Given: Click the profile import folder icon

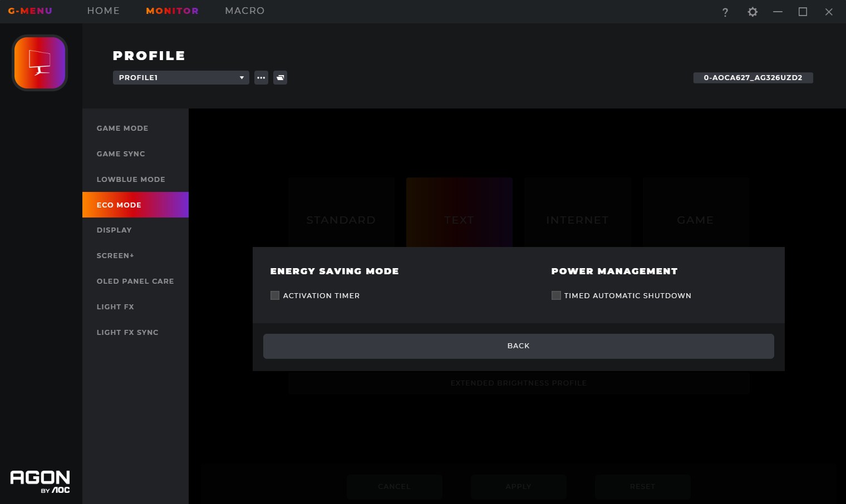Looking at the screenshot, I should 280,77.
